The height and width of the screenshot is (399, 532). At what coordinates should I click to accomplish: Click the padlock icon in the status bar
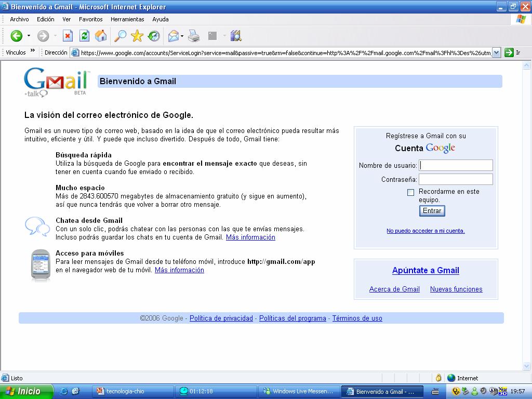[x=438, y=378]
